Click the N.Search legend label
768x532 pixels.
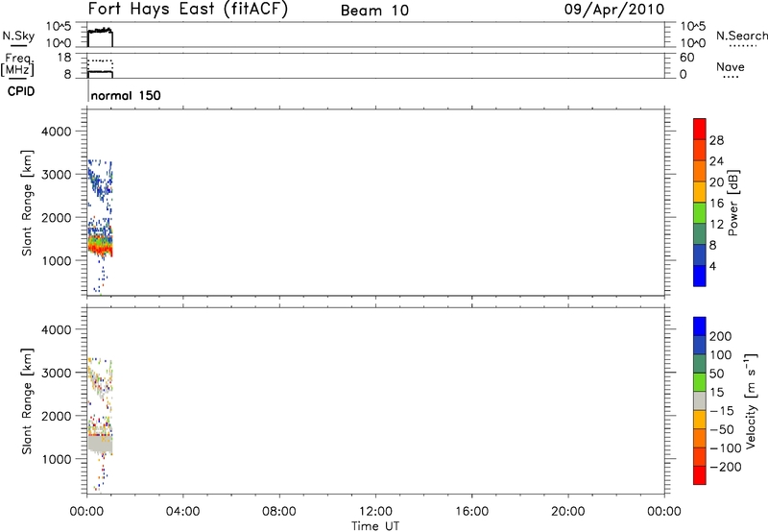pyautogui.click(x=742, y=36)
